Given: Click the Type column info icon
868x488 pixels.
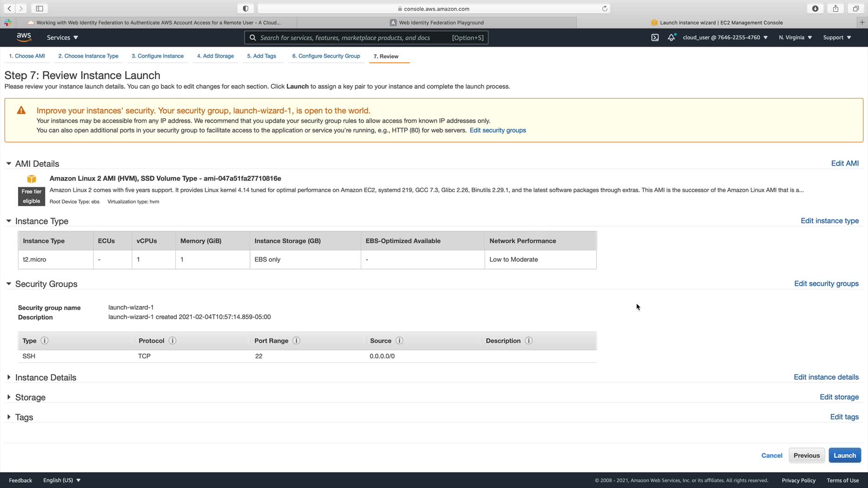Looking at the screenshot, I should point(45,341).
